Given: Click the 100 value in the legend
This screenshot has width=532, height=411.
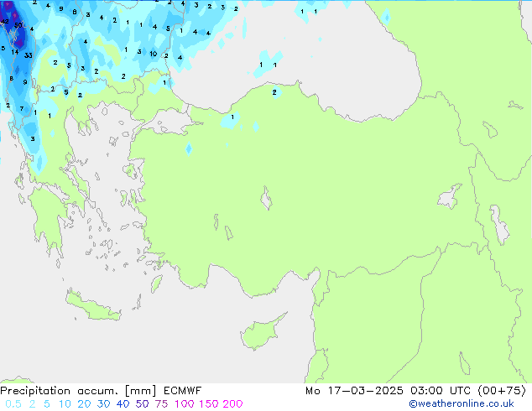Looking at the screenshot, I should coord(185,404).
